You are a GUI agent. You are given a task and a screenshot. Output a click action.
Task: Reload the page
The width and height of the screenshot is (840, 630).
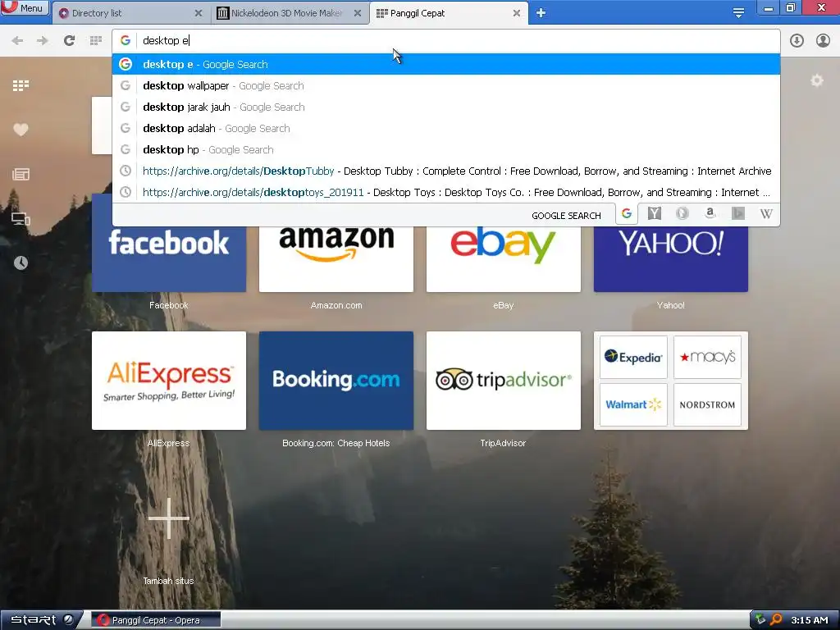[x=69, y=41]
